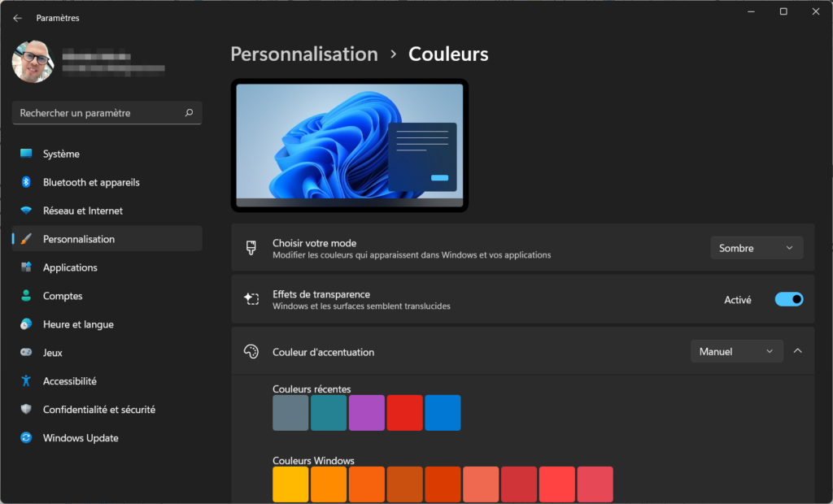Open the Manuel accent color dropdown
833x504 pixels.
point(737,351)
